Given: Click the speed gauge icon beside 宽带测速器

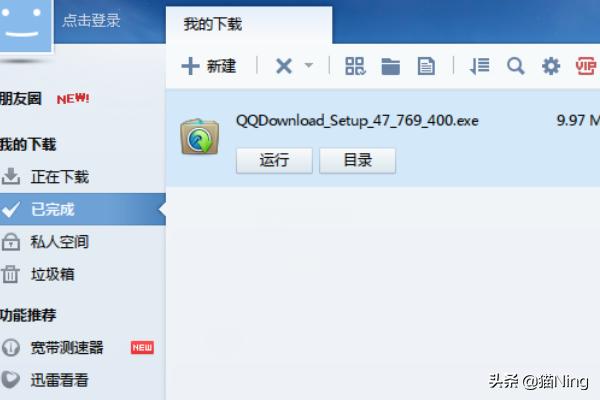Looking at the screenshot, I should point(11,348).
